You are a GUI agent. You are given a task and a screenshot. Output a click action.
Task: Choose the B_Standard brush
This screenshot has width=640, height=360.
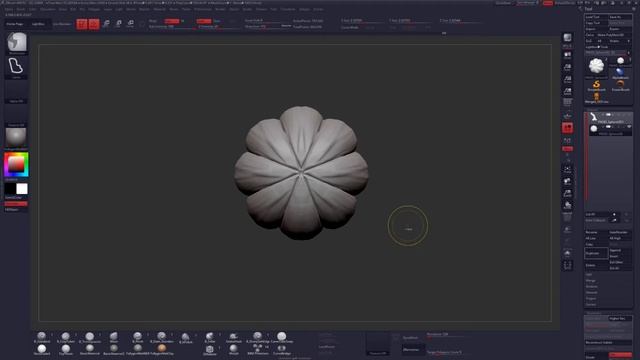pos(42,337)
